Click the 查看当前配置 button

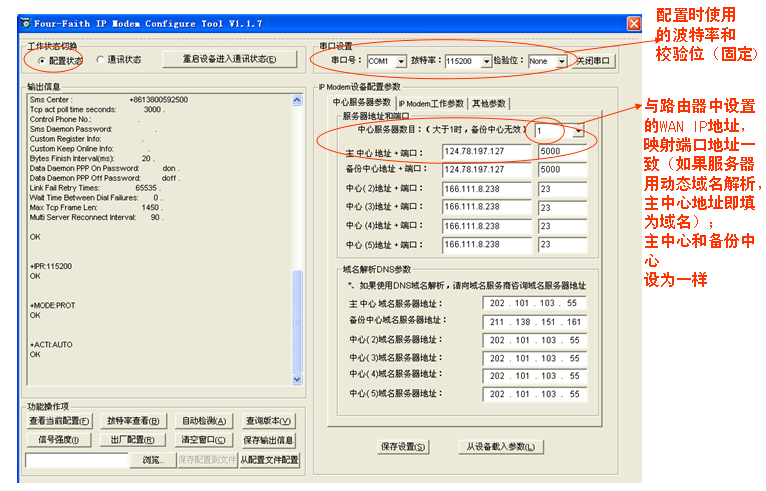pyautogui.click(x=59, y=421)
